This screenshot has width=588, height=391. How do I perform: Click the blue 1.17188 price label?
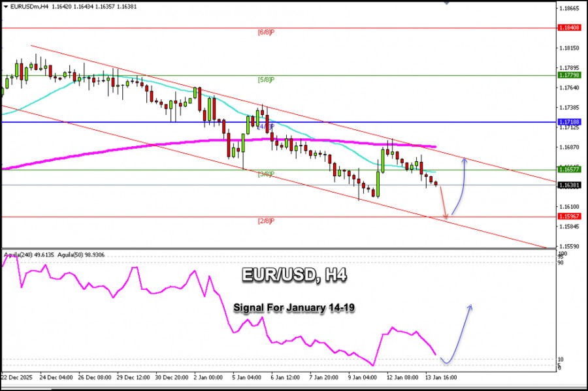click(x=570, y=122)
